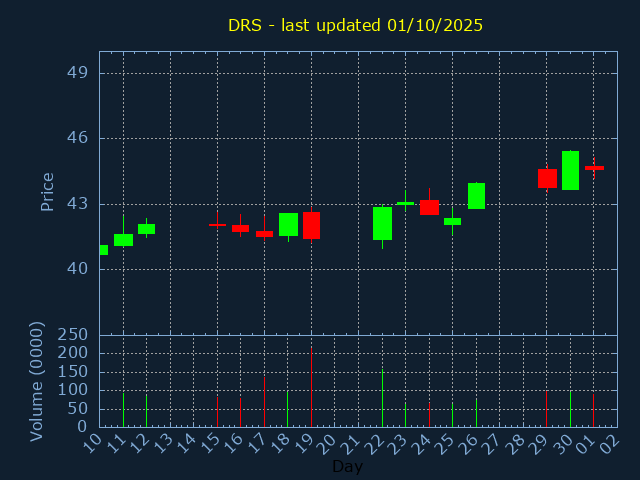Click the small red candlestick on day 01
This screenshot has height=480, width=640.
click(594, 168)
